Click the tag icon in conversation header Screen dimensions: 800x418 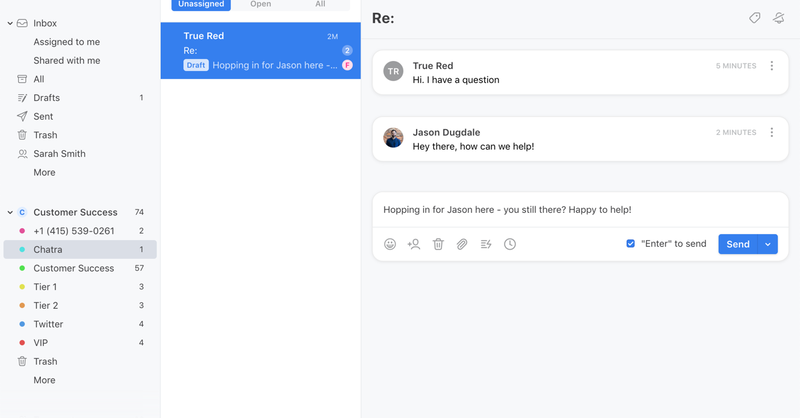(755, 18)
